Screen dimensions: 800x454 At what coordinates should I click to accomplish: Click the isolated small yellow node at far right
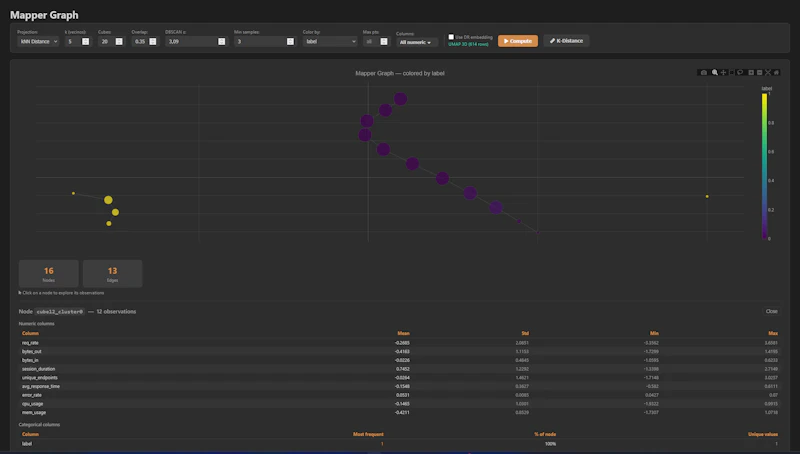point(707,196)
